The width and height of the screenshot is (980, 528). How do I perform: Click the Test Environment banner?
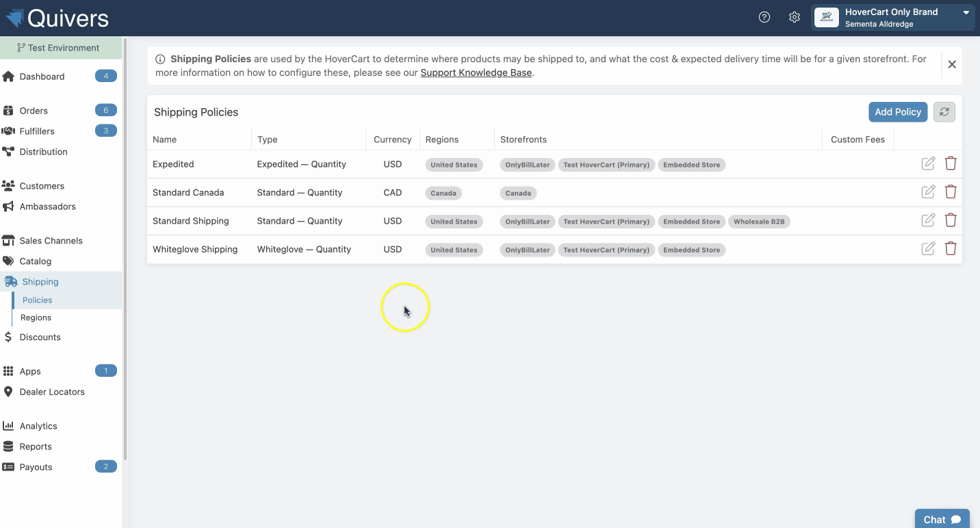(x=61, y=48)
